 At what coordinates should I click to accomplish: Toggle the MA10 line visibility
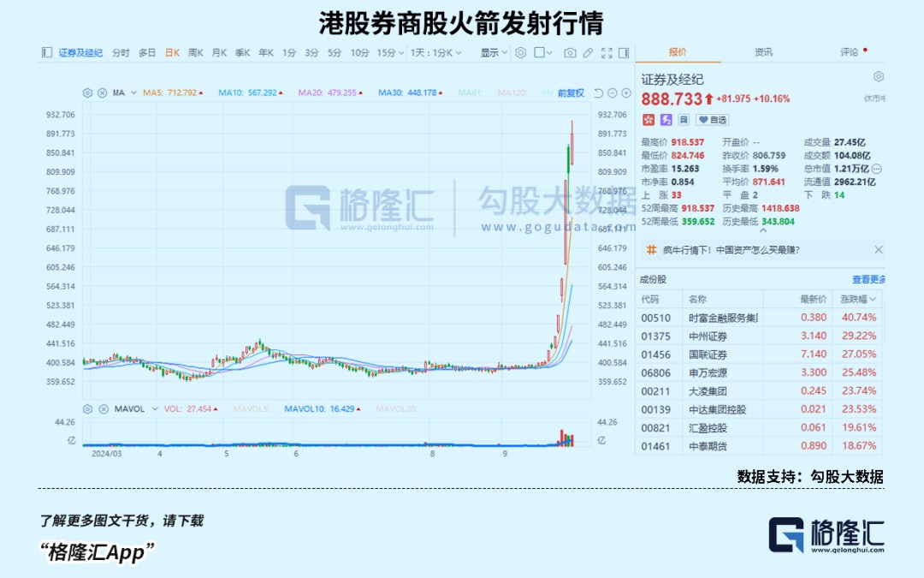point(251,92)
